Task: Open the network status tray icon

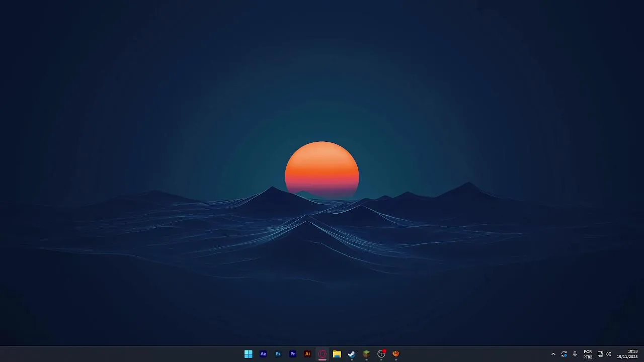Action: pos(600,354)
